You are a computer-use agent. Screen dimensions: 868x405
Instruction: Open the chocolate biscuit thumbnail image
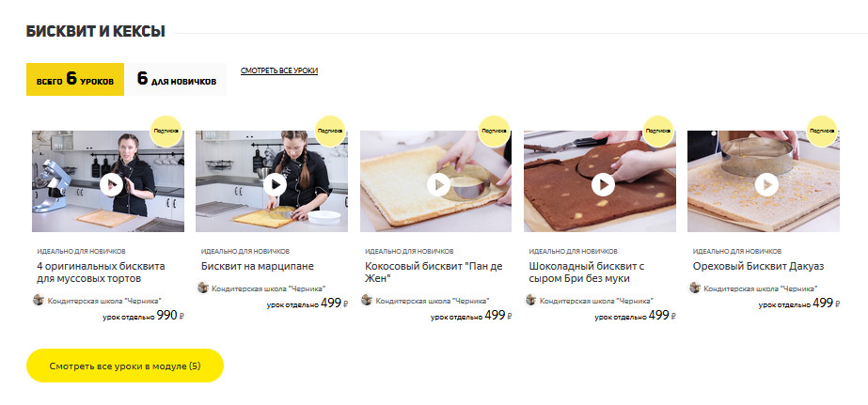(600, 181)
